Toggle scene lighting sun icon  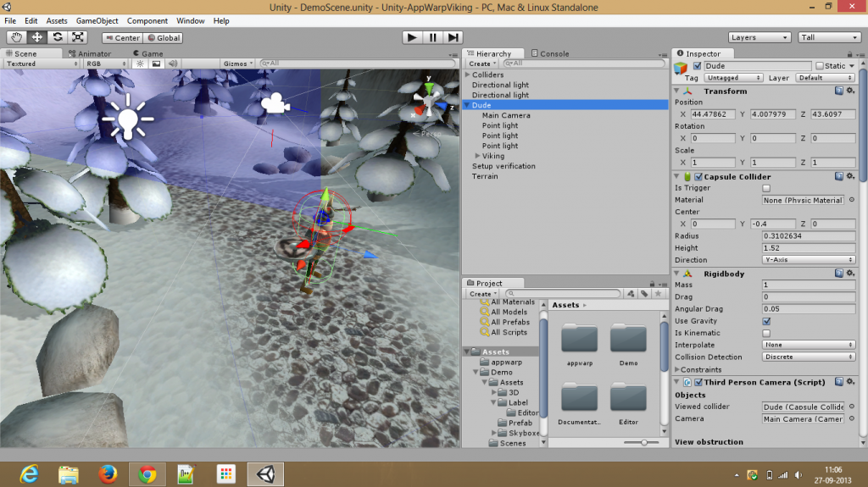tap(140, 64)
